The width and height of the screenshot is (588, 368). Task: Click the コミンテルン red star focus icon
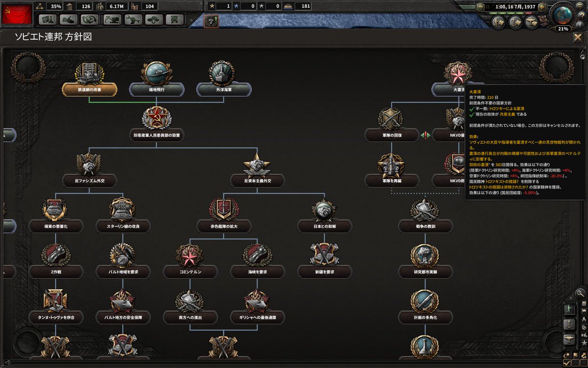pyautogui.click(x=190, y=255)
